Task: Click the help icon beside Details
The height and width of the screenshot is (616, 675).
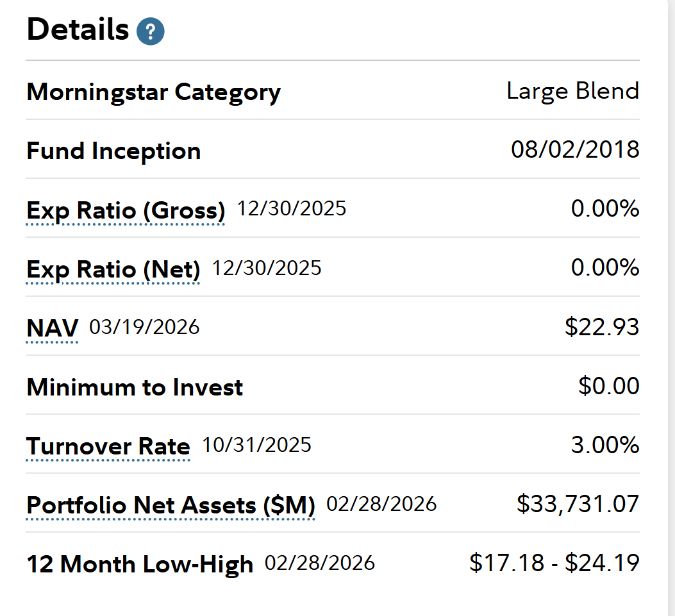Action: 151,31
